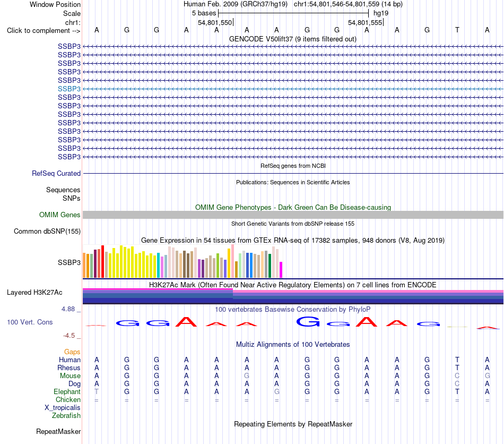
Task: Open the Common dbSNP(155) track label
Action: tap(47, 232)
